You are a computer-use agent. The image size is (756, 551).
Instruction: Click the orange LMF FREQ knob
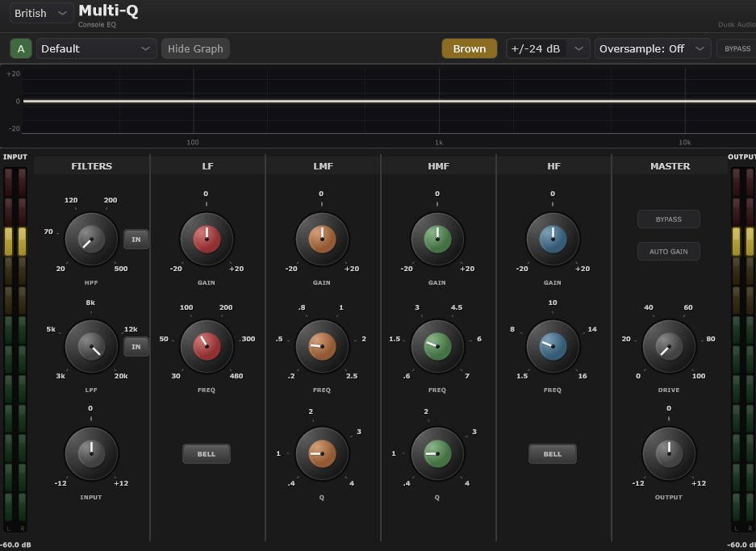tap(322, 347)
